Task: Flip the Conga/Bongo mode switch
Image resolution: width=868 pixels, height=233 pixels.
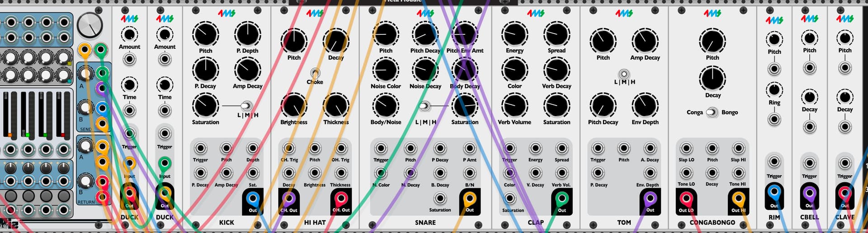Action: [712, 112]
